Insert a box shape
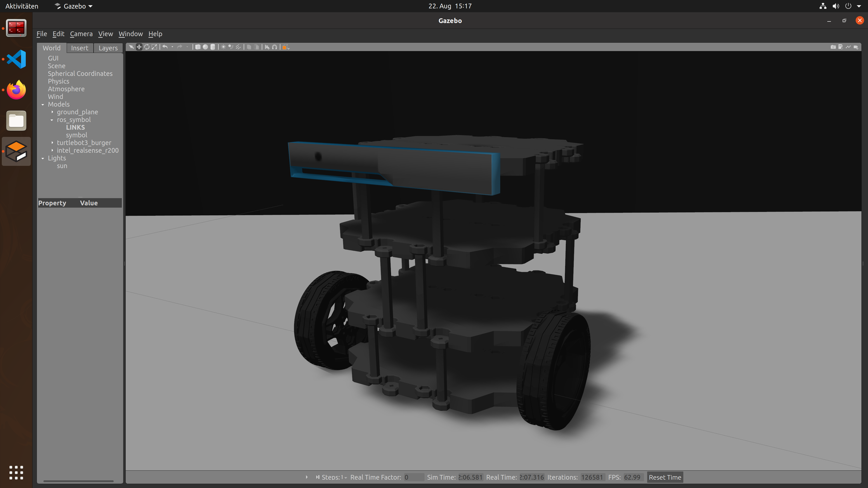Screen dimensions: 868x488 coord(198,47)
